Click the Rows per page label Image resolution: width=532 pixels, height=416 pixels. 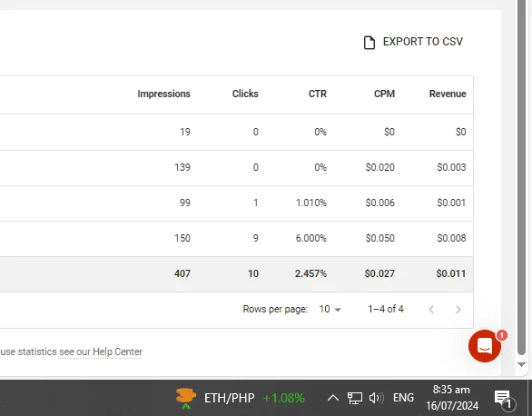[275, 309]
